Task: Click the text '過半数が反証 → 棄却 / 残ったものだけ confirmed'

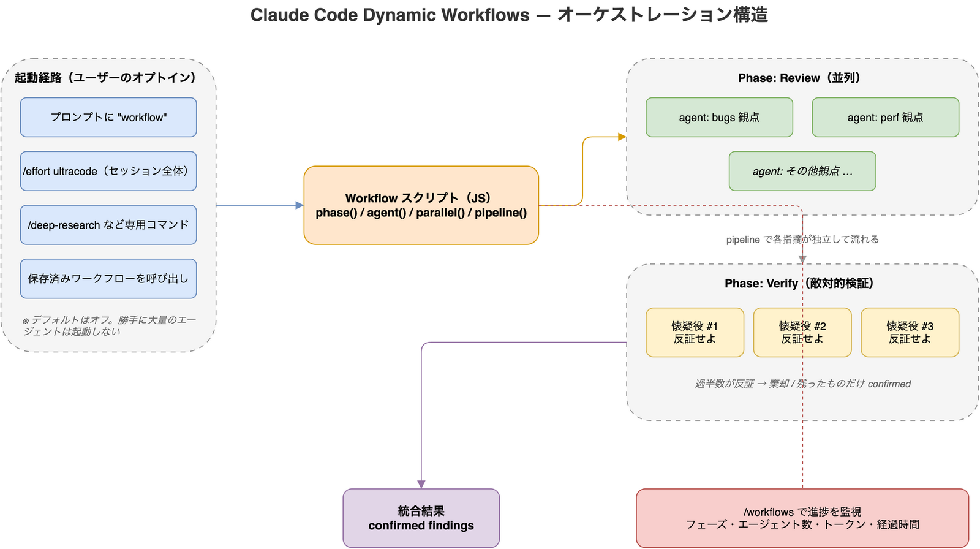Action: 802,384
